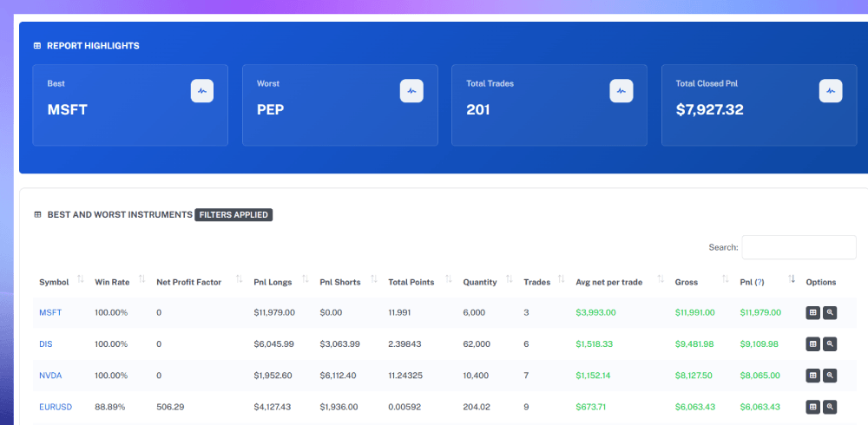
Task: Open the MSFT symbol link
Action: point(50,312)
